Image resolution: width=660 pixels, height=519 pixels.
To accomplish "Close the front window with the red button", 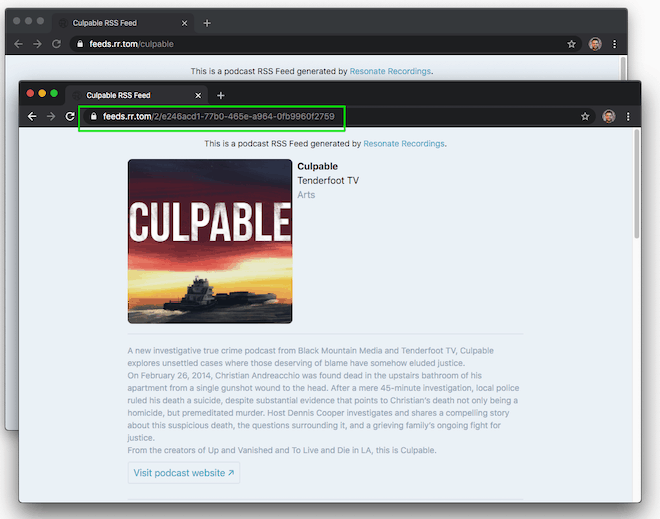I will click(x=30, y=93).
